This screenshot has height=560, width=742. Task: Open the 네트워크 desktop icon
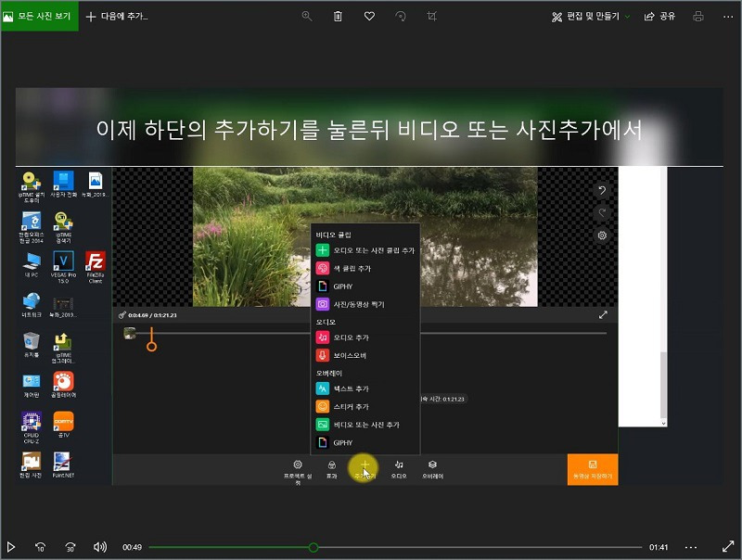[x=32, y=305]
